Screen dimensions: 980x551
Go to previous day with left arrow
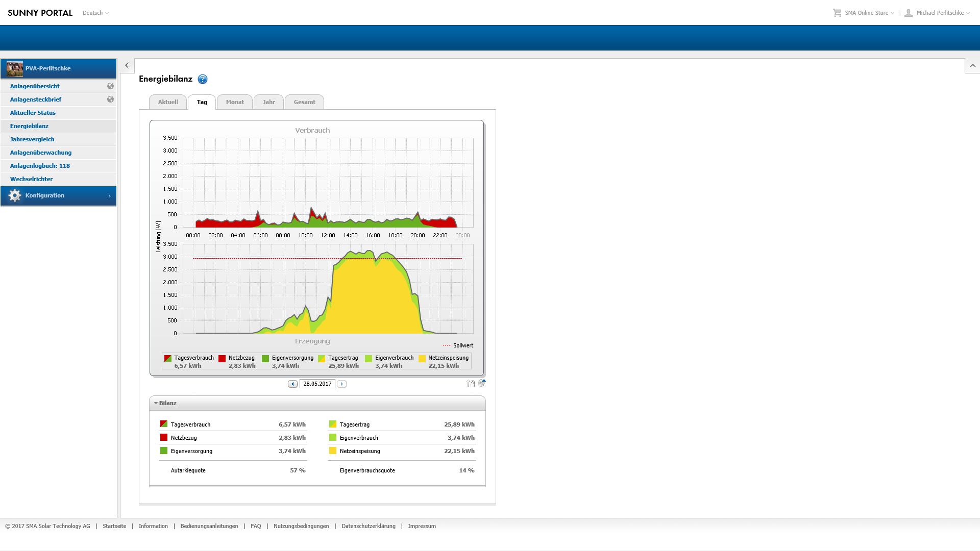click(292, 384)
